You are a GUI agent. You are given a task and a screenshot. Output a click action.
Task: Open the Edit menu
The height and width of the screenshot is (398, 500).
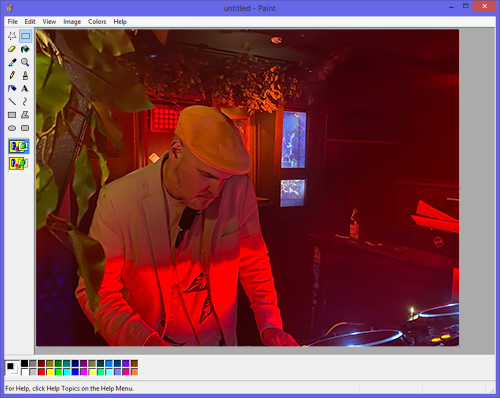[x=30, y=22]
